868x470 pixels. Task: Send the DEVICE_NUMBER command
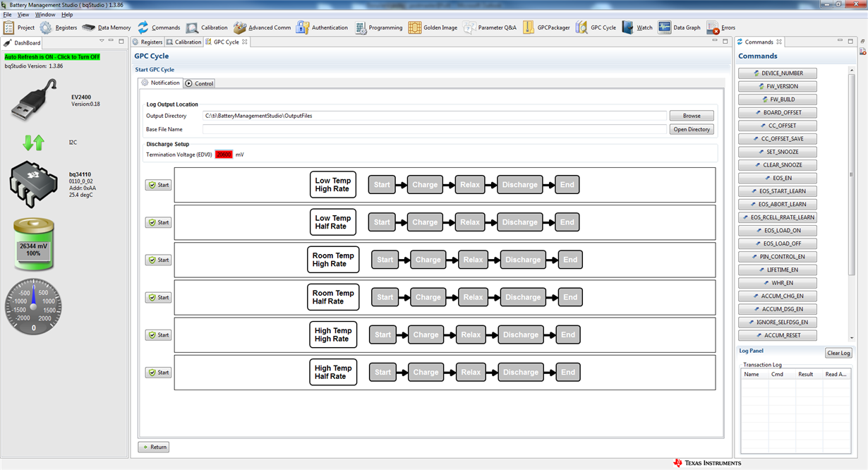tap(778, 73)
